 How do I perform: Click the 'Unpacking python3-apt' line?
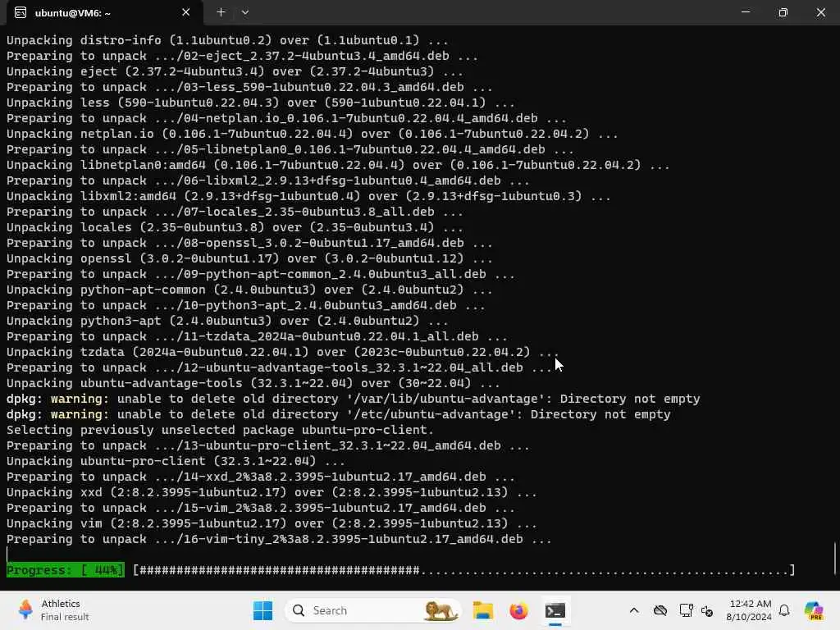point(228,321)
